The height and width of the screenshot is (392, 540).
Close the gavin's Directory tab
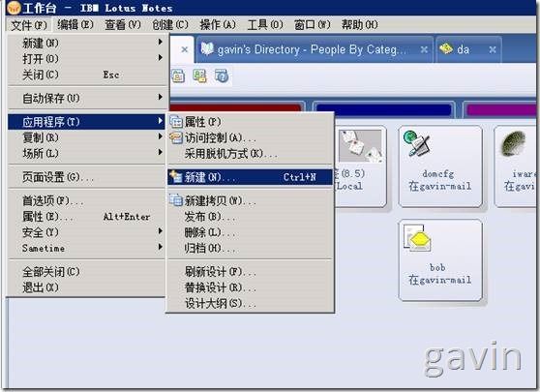(424, 50)
